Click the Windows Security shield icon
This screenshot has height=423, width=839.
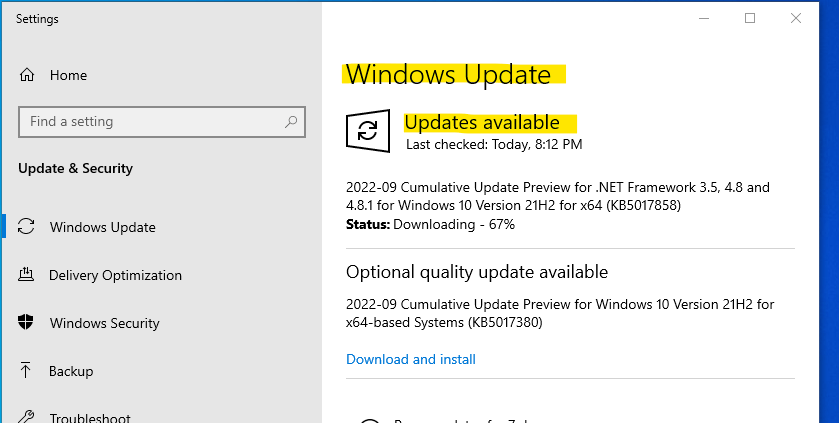click(x=27, y=323)
